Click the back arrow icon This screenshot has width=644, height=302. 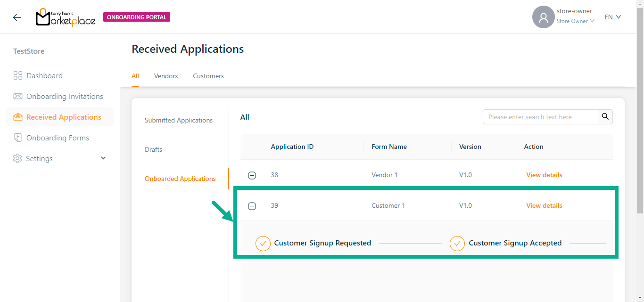17,17
